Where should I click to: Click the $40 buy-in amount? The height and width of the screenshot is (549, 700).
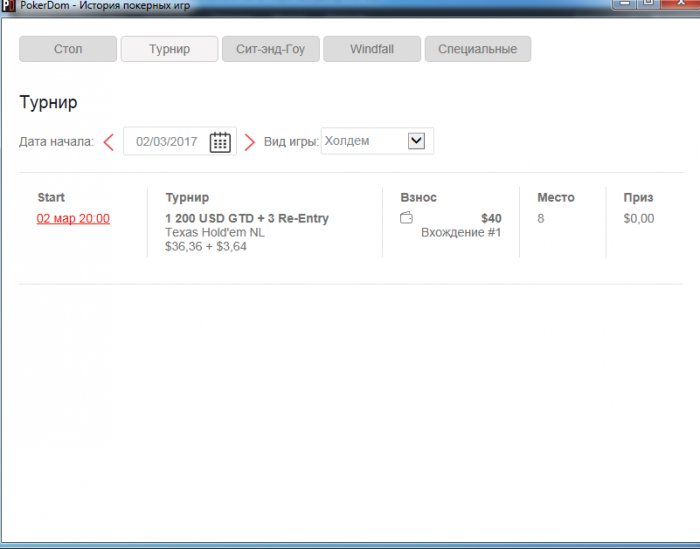[491, 218]
